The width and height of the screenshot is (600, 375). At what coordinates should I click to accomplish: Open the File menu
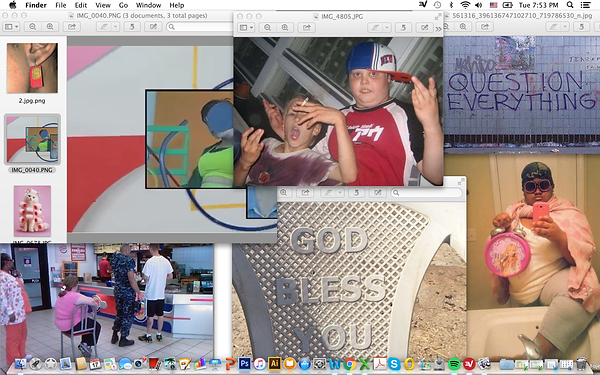click(x=60, y=5)
